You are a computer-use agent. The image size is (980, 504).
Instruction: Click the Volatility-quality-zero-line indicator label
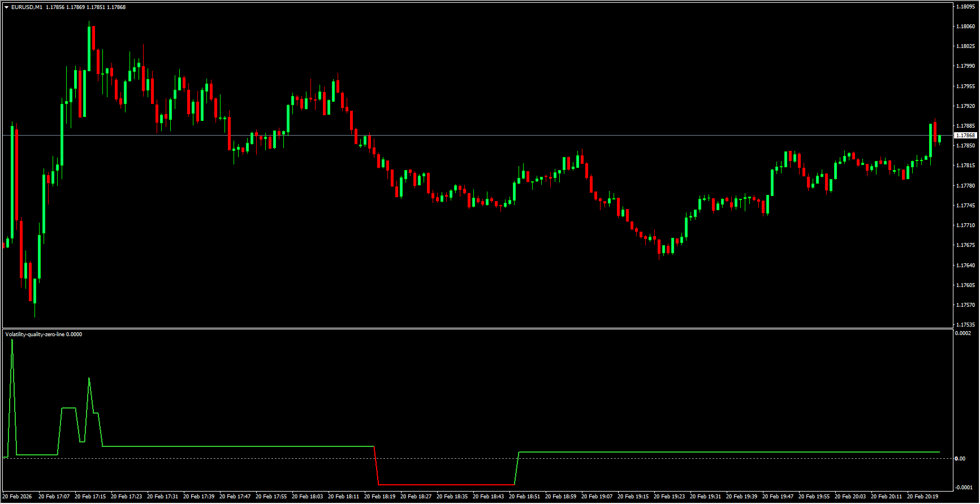35,334
